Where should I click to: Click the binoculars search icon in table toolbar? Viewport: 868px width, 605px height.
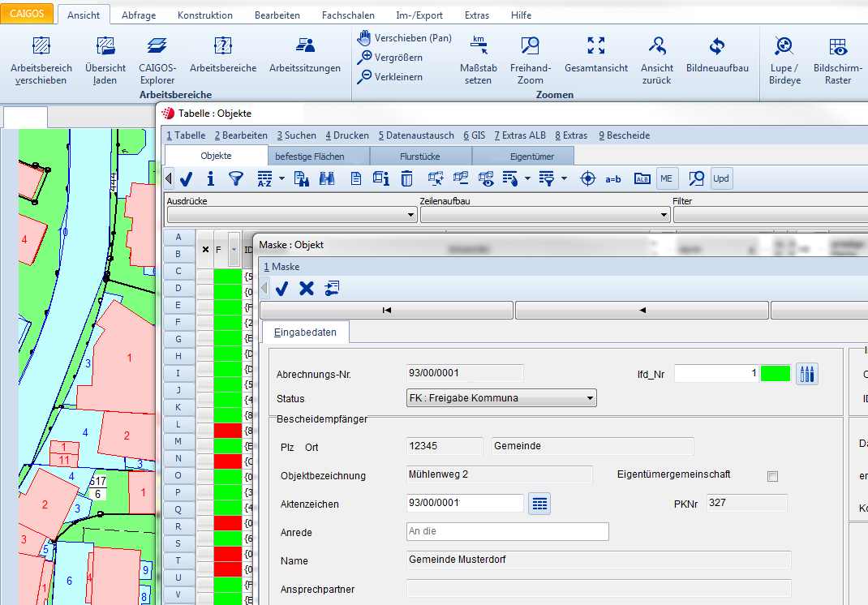tap(327, 178)
